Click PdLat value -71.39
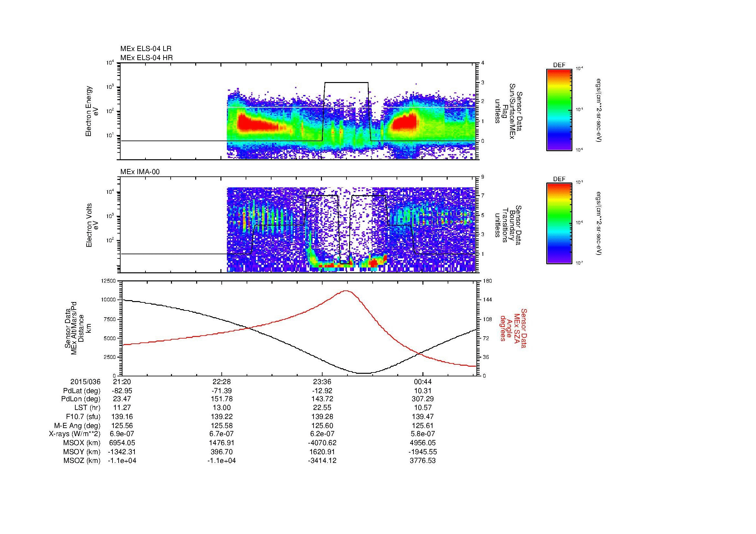The width and height of the screenshot is (756, 534). pos(222,391)
